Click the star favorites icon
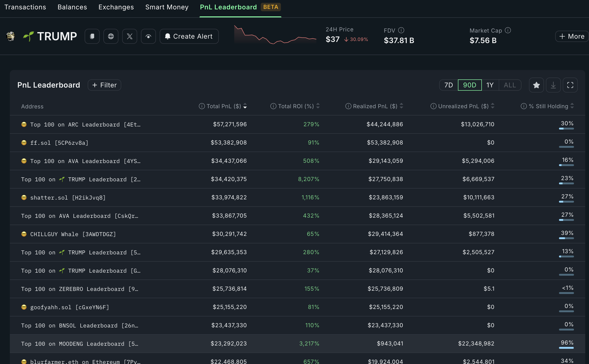The height and width of the screenshot is (364, 589). tap(536, 85)
